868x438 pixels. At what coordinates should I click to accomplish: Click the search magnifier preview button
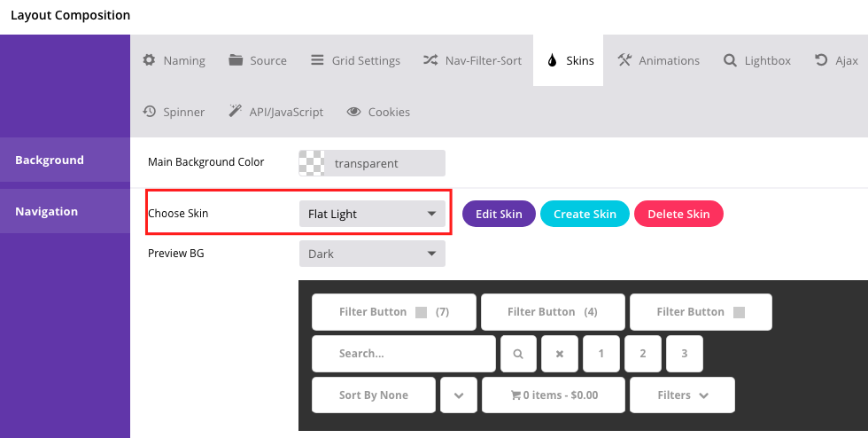coord(518,354)
